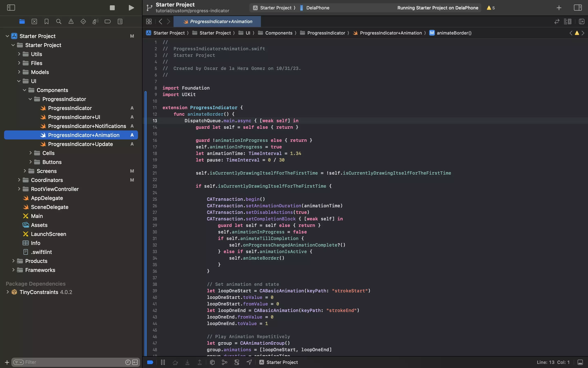Expand the TinyConstraints package
Image resolution: width=588 pixels, height=368 pixels.
pos(8,292)
